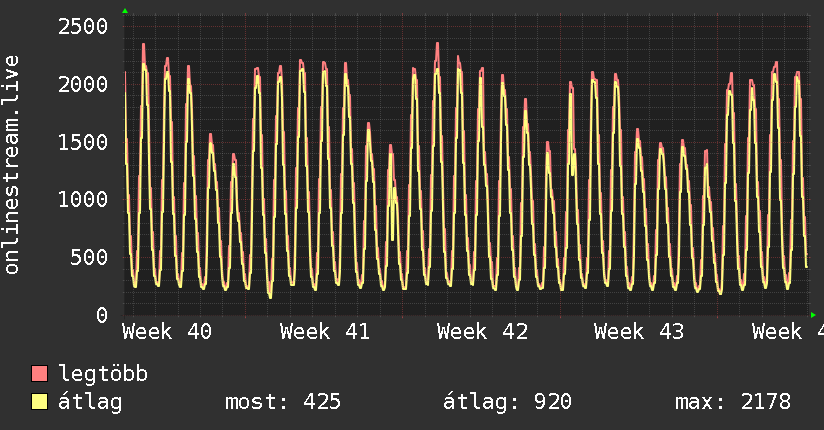Image resolution: width=824 pixels, height=430 pixels.
Task: Select the Week 40 axis label
Action: coord(168,332)
